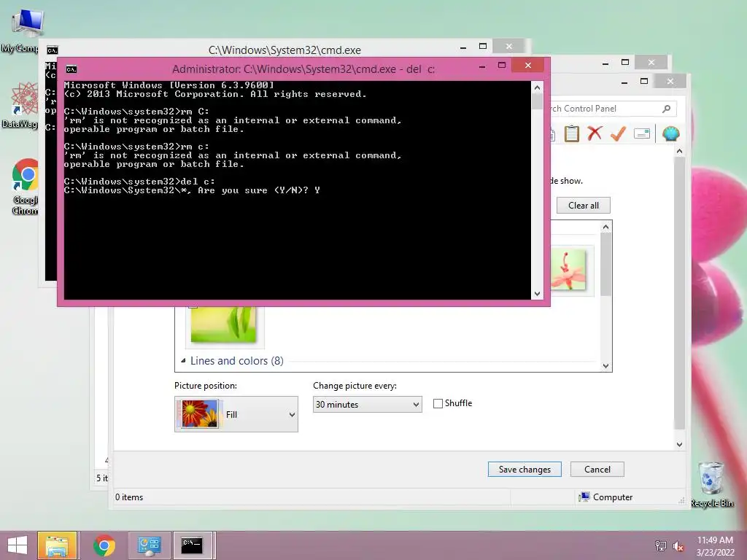Image resolution: width=747 pixels, height=560 pixels.
Task: Minimize the Administrator cmd window
Action: click(x=482, y=66)
